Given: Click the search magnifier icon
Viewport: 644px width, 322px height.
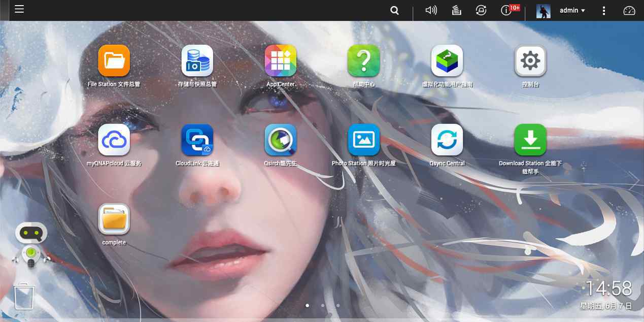Looking at the screenshot, I should (x=394, y=10).
